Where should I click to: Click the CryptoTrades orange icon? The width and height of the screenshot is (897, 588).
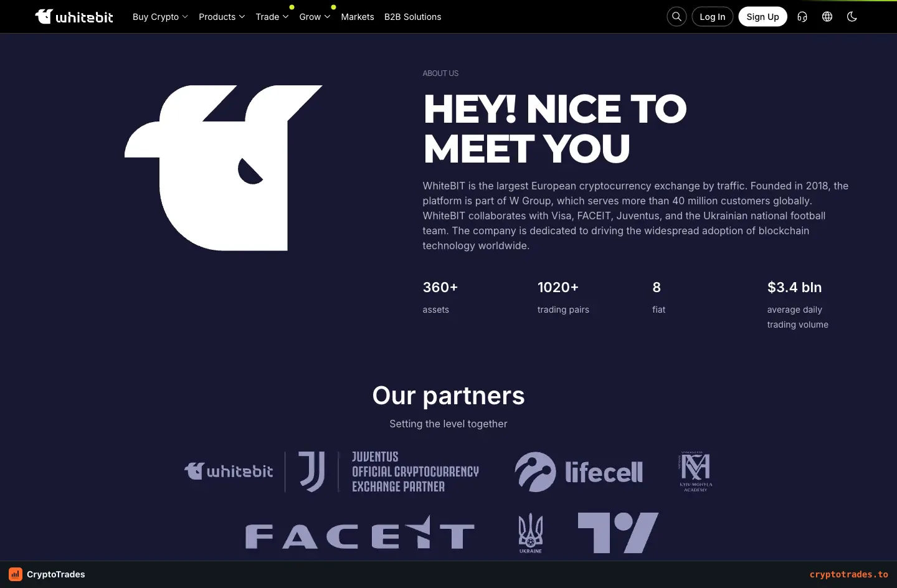pyautogui.click(x=16, y=574)
